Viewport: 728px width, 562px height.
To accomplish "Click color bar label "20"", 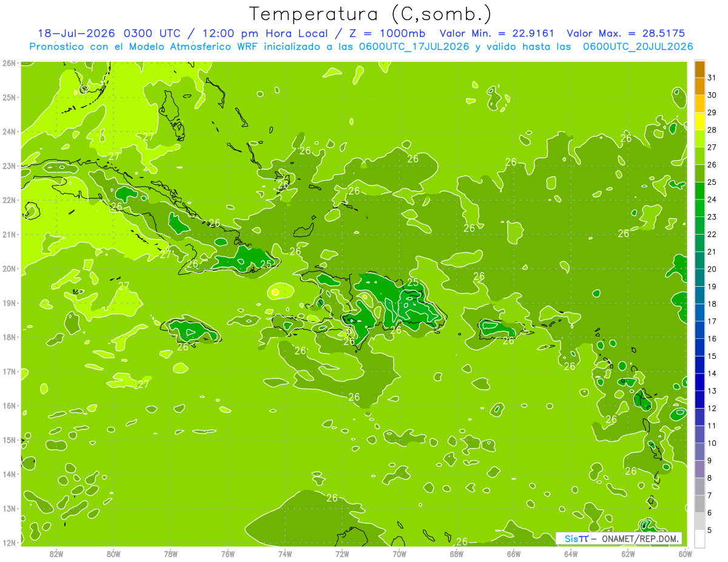I will (712, 269).
